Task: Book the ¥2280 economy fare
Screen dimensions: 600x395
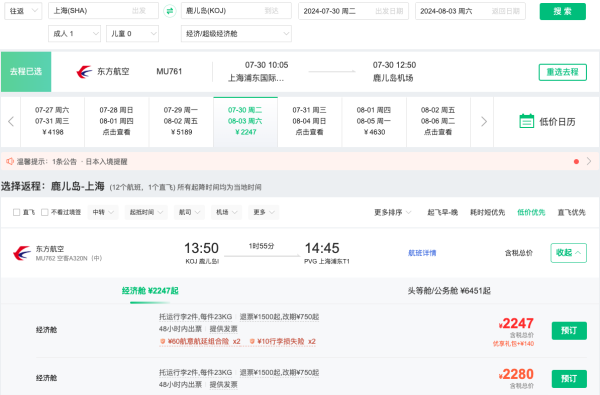Action: [x=569, y=379]
